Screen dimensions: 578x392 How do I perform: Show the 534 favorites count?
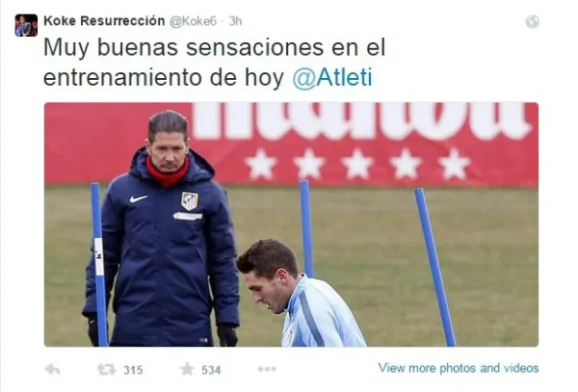click(211, 370)
